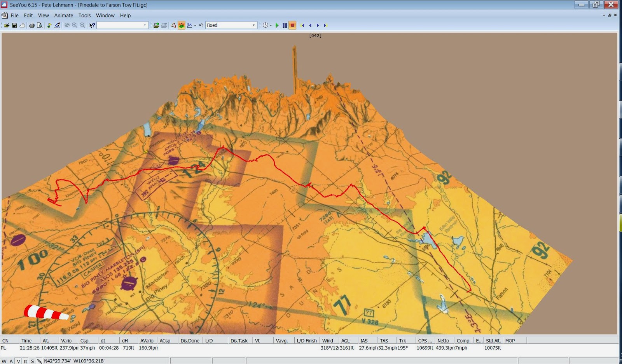Print the current view with the printer icon
This screenshot has width=622, height=364.
tap(32, 25)
